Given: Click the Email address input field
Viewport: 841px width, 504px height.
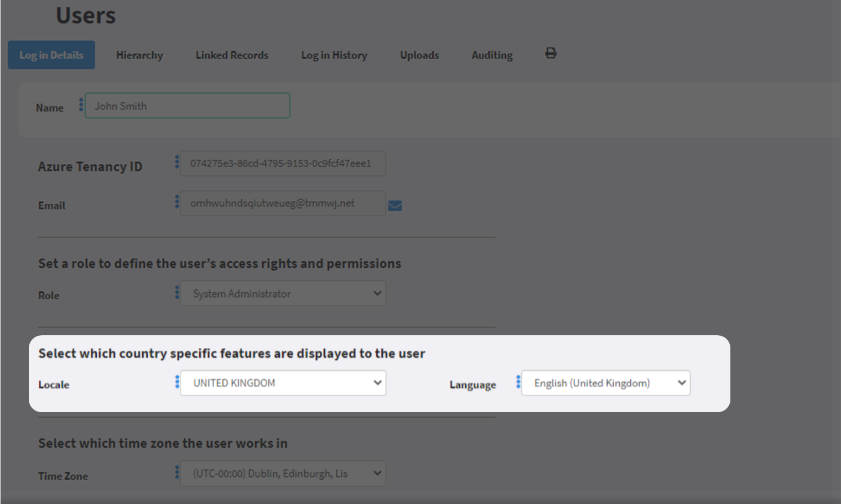Looking at the screenshot, I should point(283,203).
